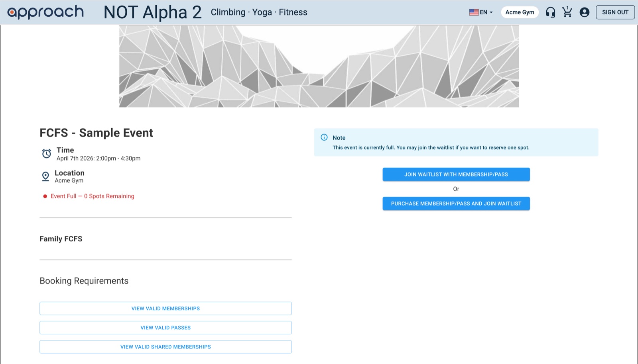Sign out of the account
The width and height of the screenshot is (638, 364).
[615, 12]
